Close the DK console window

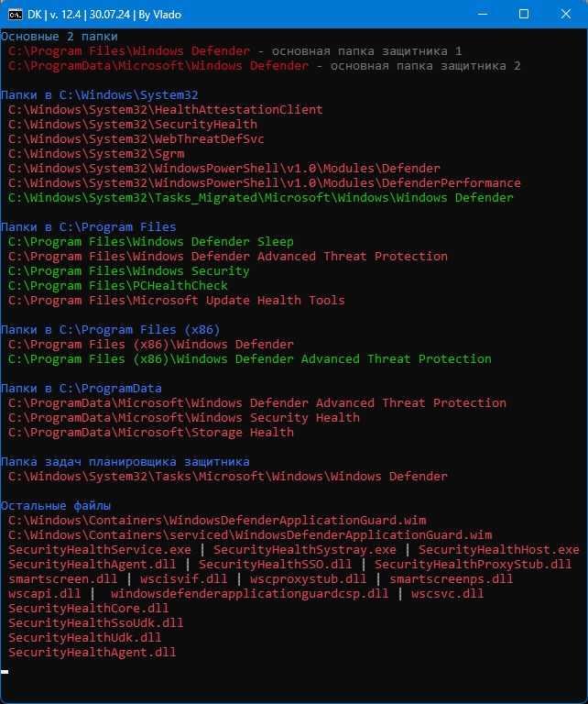pos(566,15)
